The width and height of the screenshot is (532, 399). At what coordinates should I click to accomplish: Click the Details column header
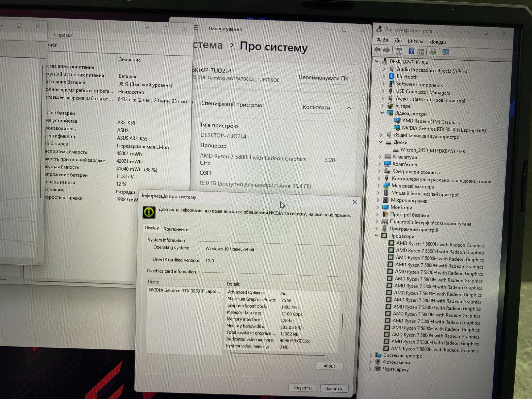click(x=233, y=284)
